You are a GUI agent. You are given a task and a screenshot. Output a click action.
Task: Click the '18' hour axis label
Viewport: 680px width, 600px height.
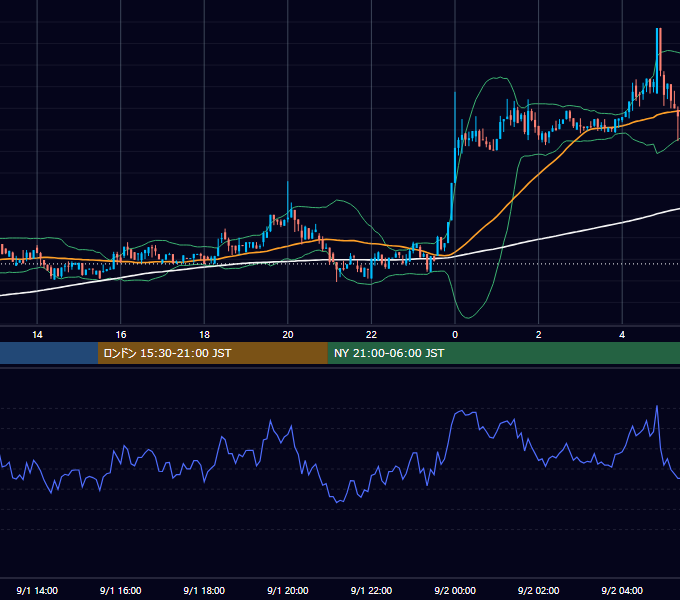tap(204, 335)
